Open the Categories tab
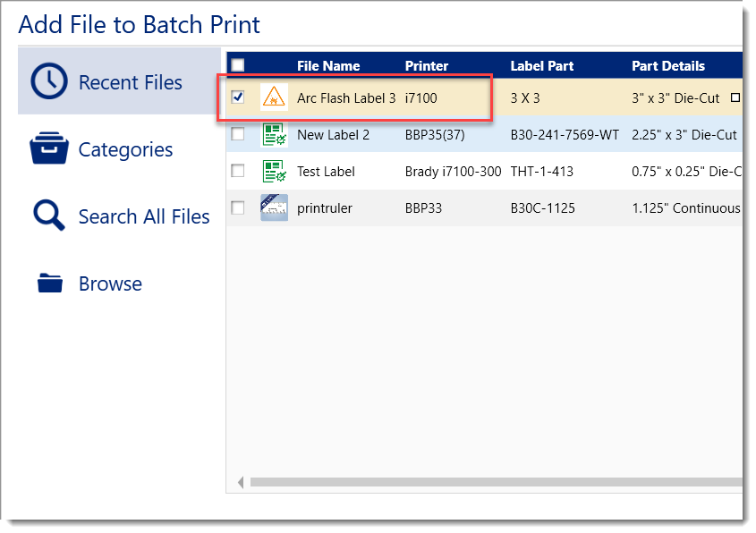Image resolution: width=756 pixels, height=533 pixels. [x=125, y=149]
